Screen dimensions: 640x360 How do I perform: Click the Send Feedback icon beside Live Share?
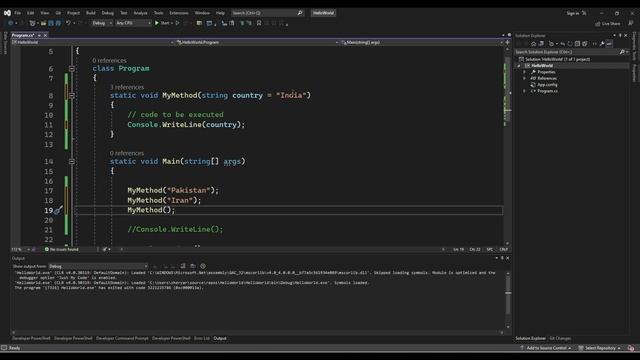[631, 23]
